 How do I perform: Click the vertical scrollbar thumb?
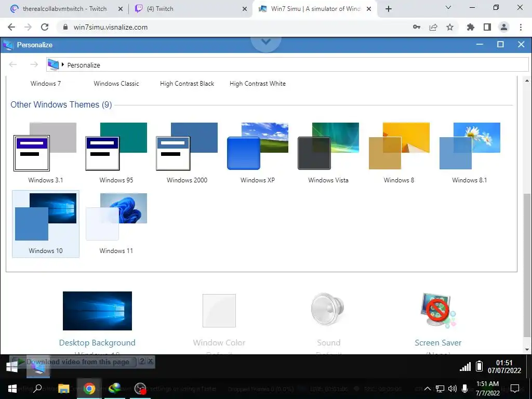527,267
